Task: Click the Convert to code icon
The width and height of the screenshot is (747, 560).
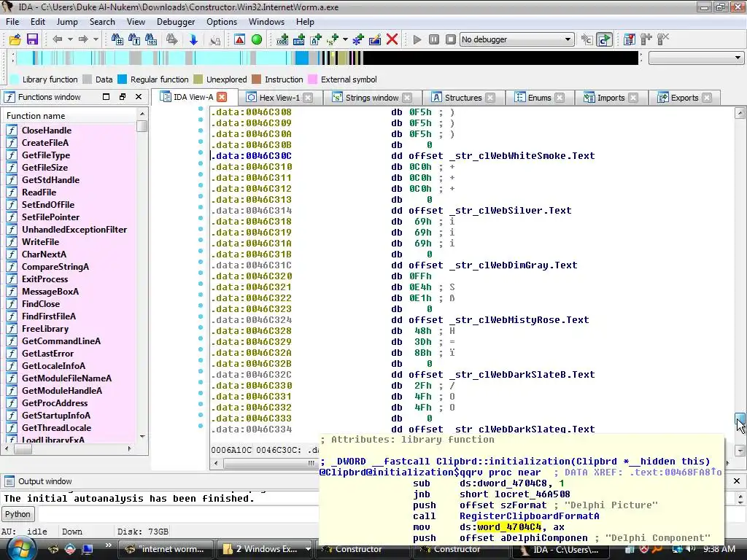Action: tap(282, 39)
